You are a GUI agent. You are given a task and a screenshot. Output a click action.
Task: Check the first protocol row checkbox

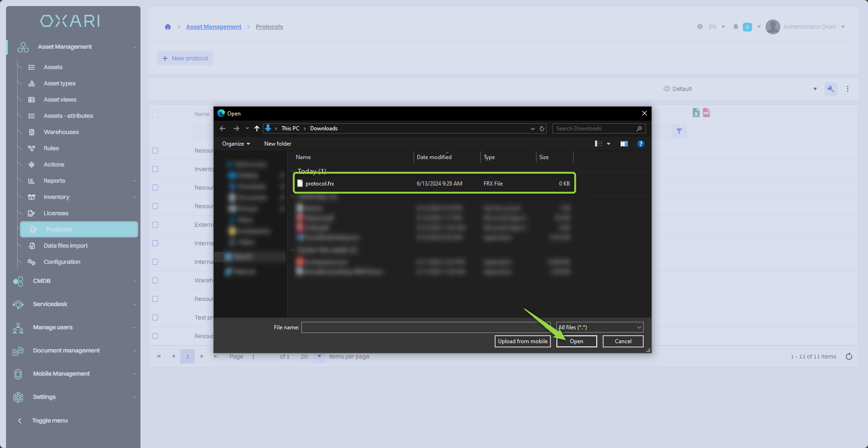(x=155, y=151)
